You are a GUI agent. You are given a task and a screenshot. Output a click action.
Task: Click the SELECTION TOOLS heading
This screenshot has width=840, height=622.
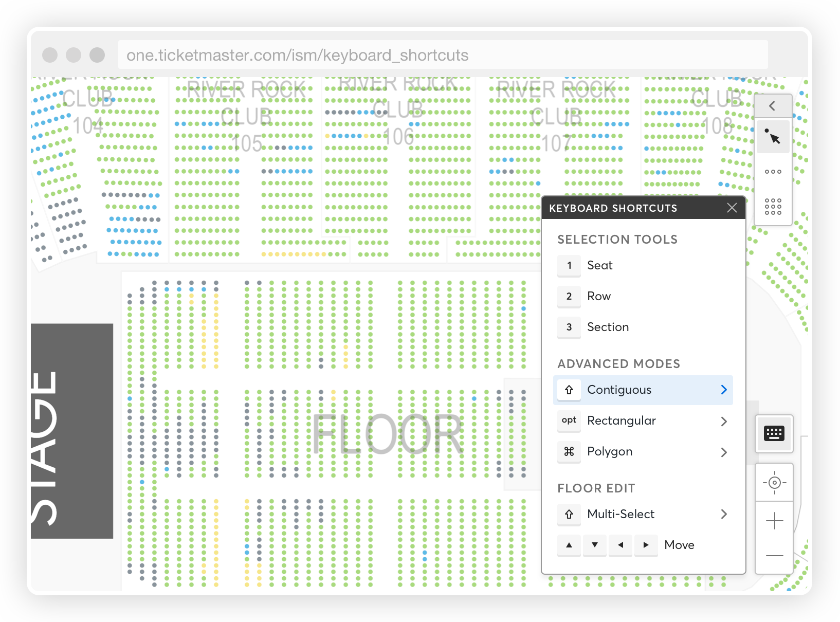(x=617, y=240)
